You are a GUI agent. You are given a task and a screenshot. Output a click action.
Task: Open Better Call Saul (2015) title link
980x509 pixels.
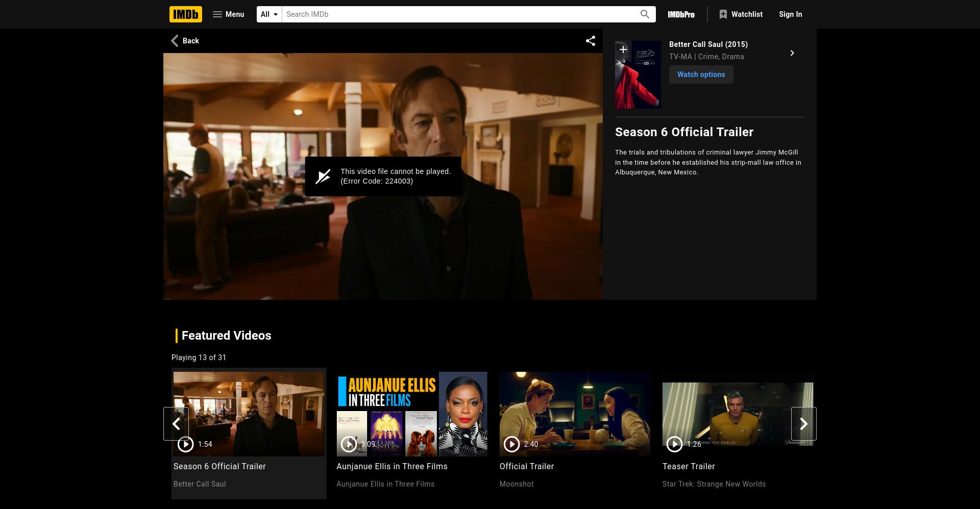708,44
